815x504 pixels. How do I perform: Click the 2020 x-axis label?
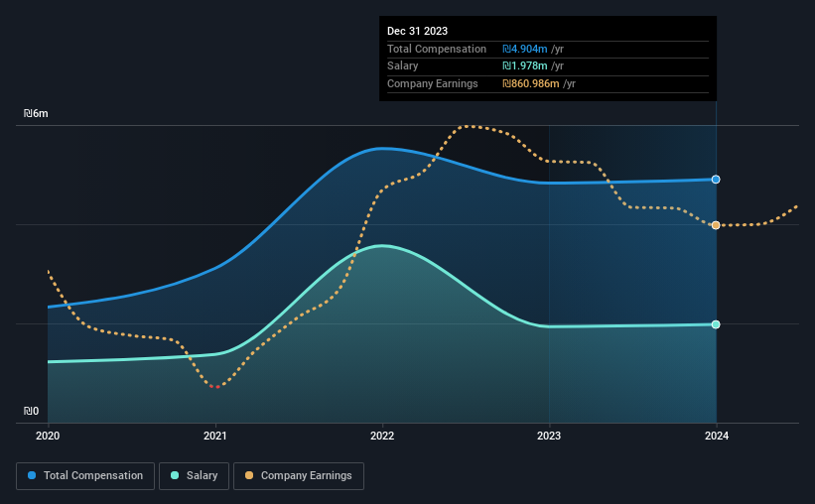click(48, 436)
